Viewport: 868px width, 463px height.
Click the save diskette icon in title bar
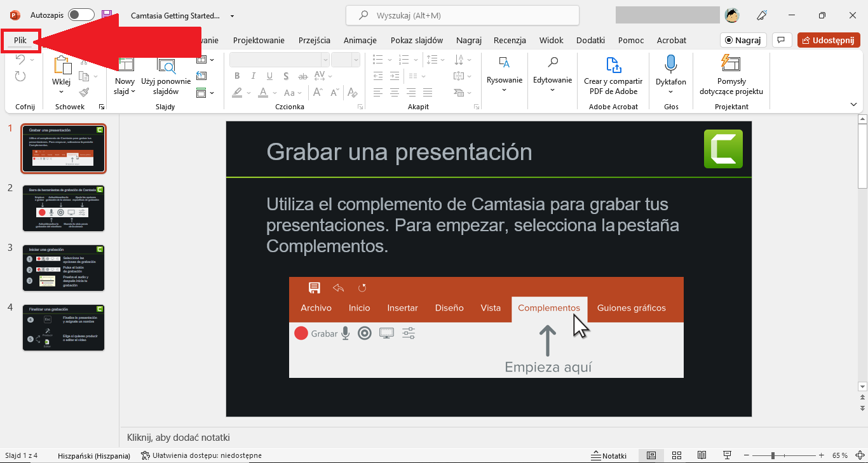pos(107,15)
